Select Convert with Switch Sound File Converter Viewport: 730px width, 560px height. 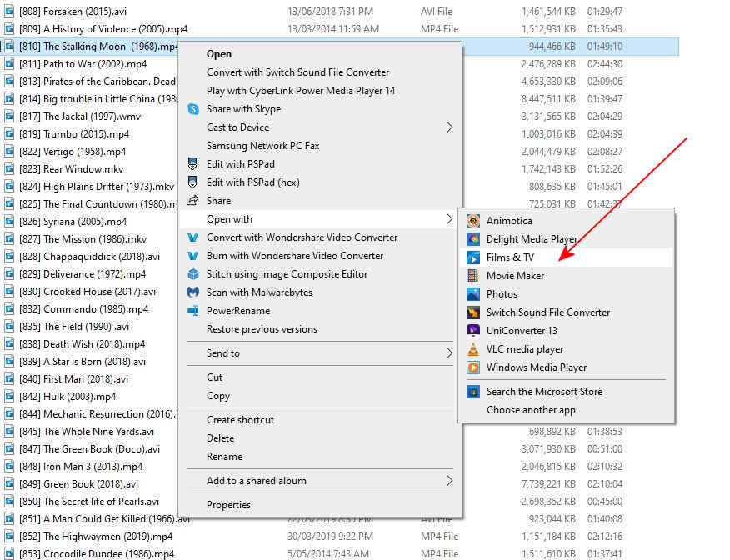tap(297, 72)
